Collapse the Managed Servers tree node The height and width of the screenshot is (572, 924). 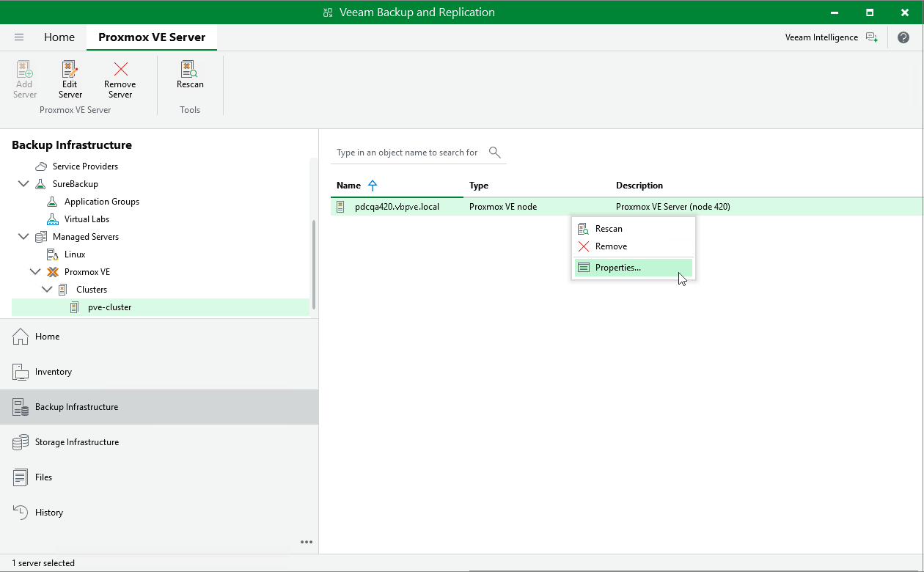[24, 237]
